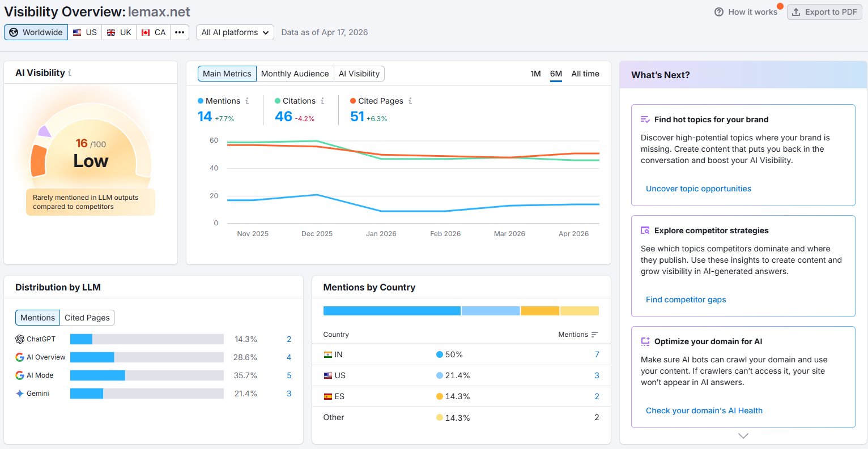Open the more regions ellipsis menu
The height and width of the screenshot is (449, 868).
180,32
